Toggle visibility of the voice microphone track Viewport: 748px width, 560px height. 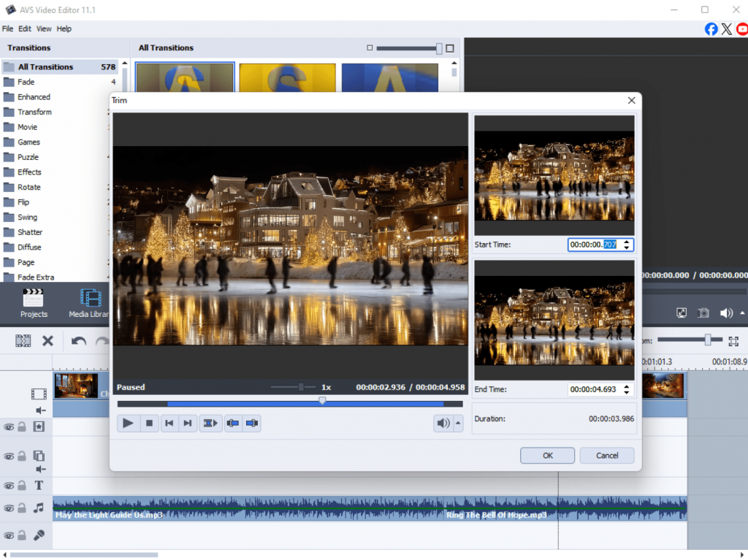[x=9, y=535]
